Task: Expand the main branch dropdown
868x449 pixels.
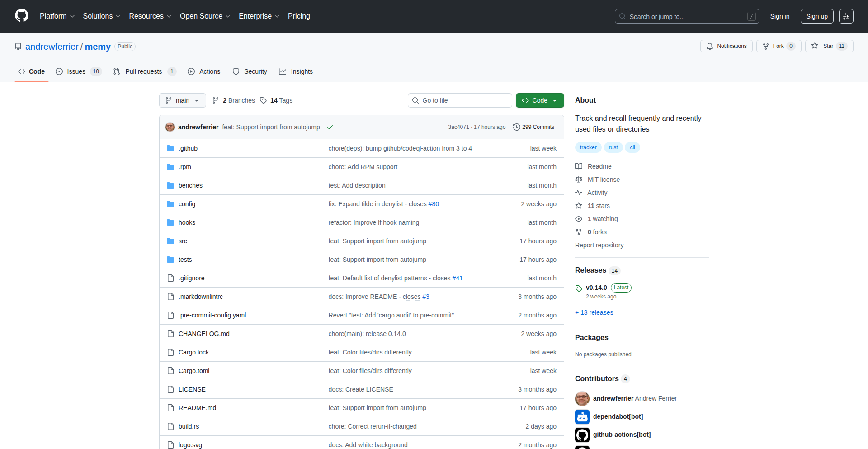Action: coord(182,100)
